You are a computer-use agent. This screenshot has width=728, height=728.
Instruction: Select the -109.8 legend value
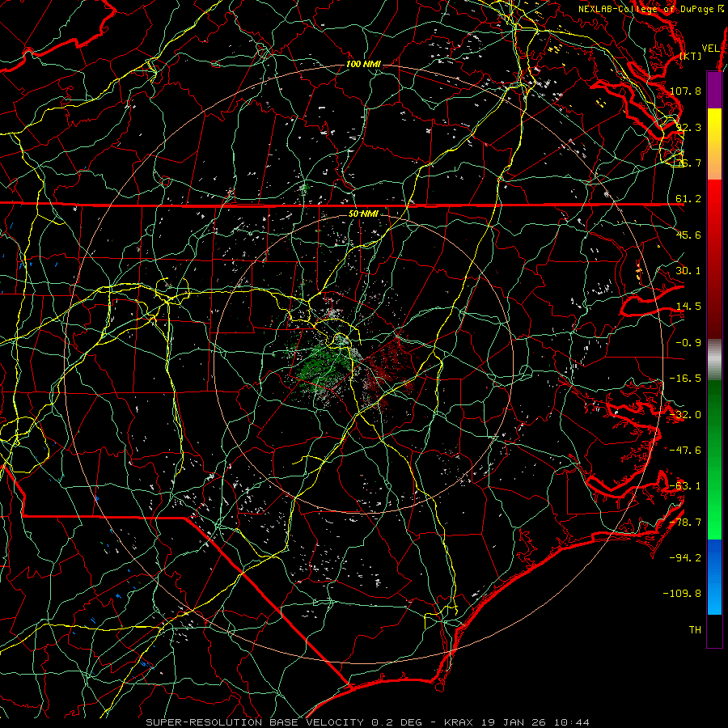point(682,594)
